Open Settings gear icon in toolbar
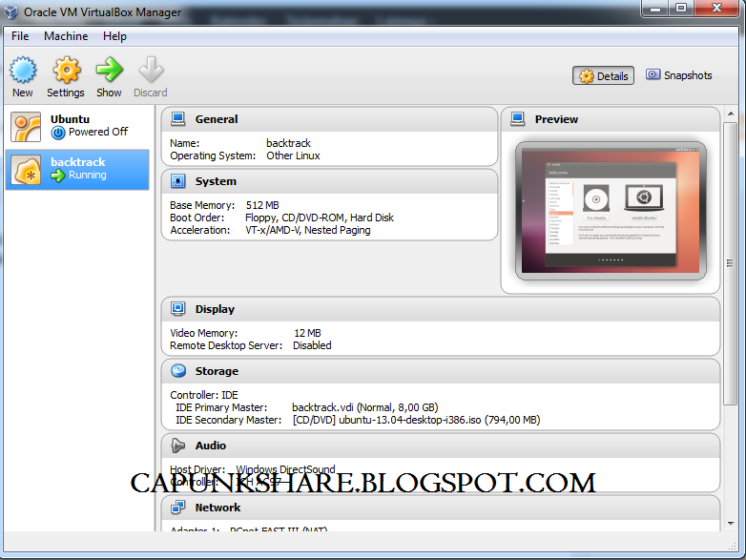746x560 pixels. (x=67, y=70)
